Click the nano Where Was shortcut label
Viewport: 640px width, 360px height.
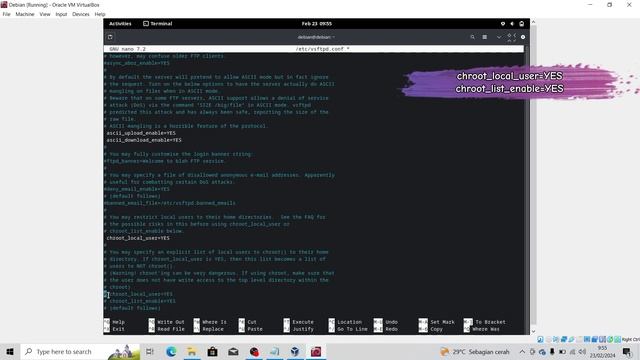tap(486, 329)
